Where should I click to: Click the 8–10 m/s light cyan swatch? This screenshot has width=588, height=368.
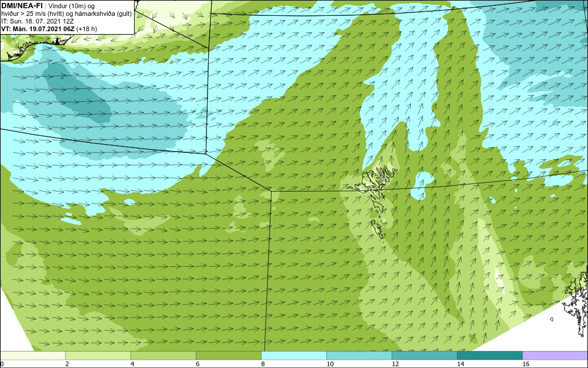[293, 356]
